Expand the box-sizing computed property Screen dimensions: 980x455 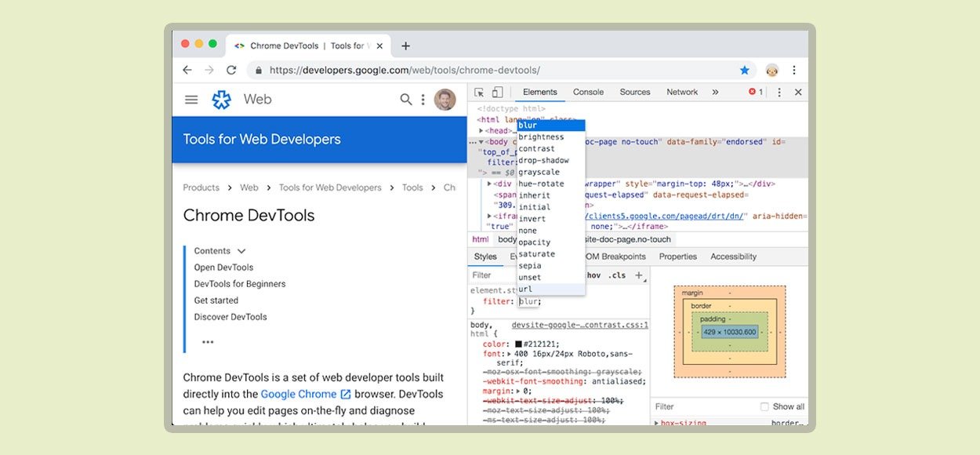(656, 424)
